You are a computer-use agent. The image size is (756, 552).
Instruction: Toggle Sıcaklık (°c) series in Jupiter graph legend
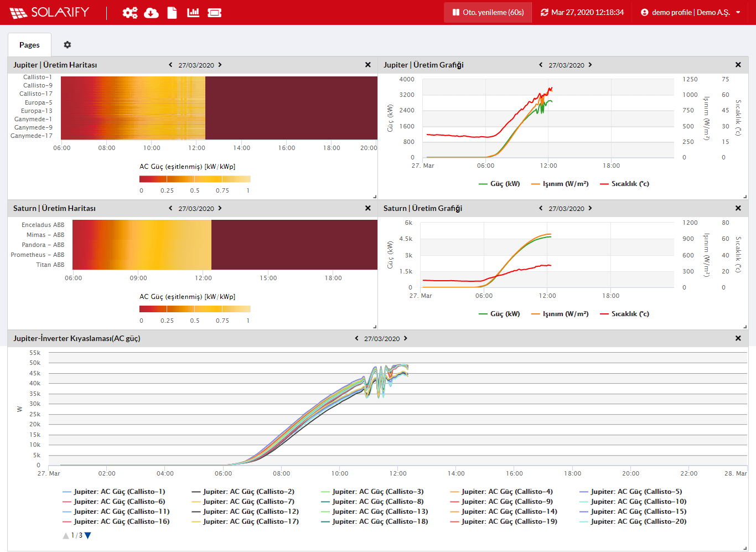[625, 184]
